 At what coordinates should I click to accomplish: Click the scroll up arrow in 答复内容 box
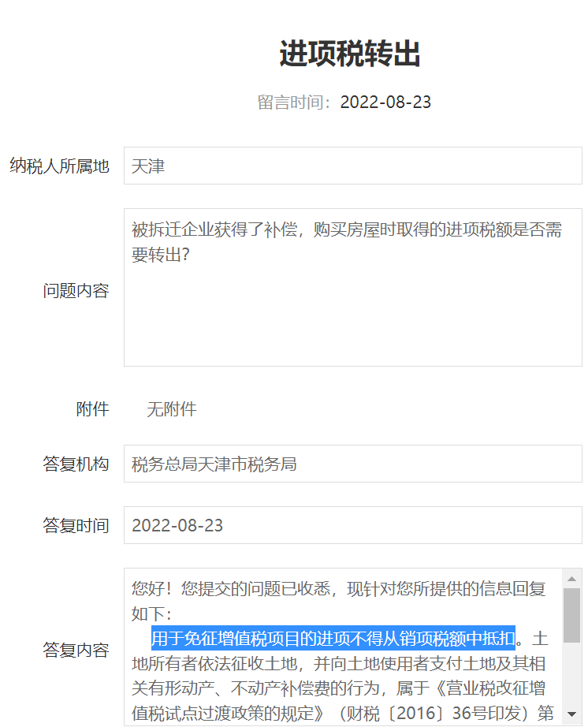point(571,579)
